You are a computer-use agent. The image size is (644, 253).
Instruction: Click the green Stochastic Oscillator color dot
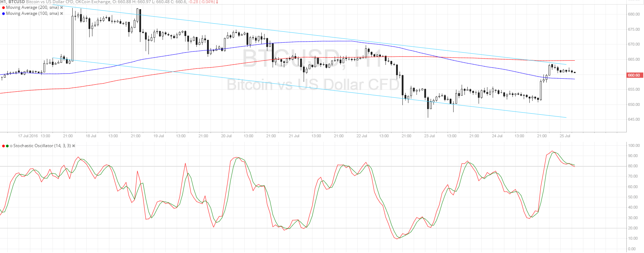[x=7, y=146]
